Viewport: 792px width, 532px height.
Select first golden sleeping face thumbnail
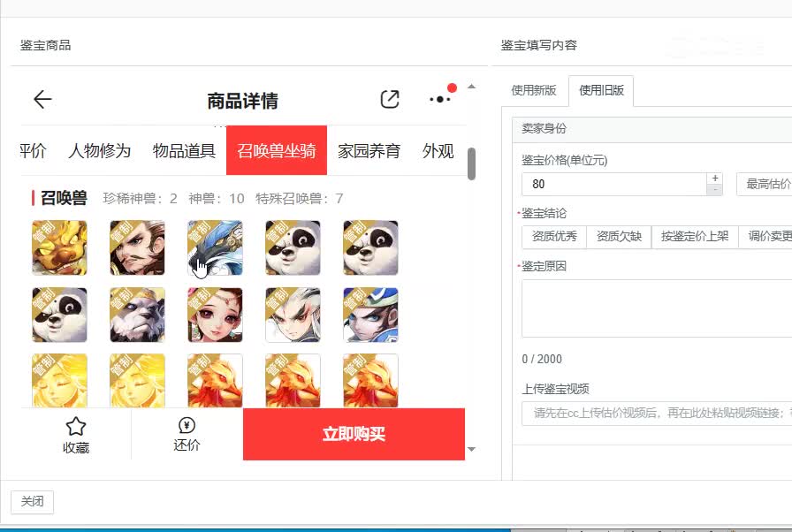[59, 381]
